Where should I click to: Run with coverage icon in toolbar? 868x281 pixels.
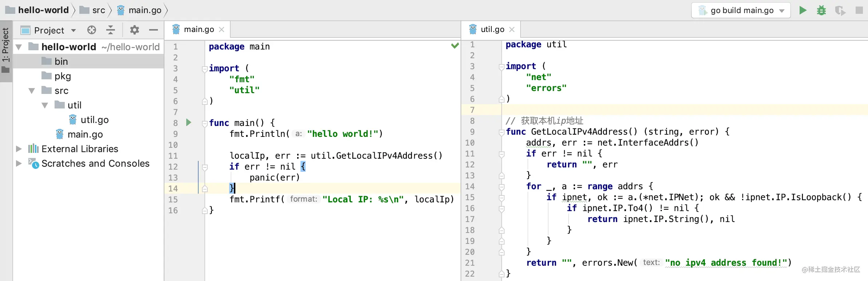pos(840,10)
